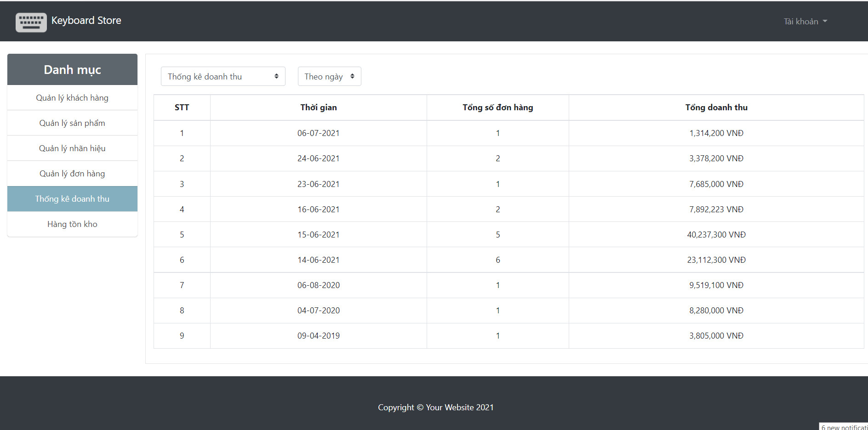Viewport: 868px width, 430px height.
Task: Click the Tổng số đơn hàng header
Action: click(498, 107)
